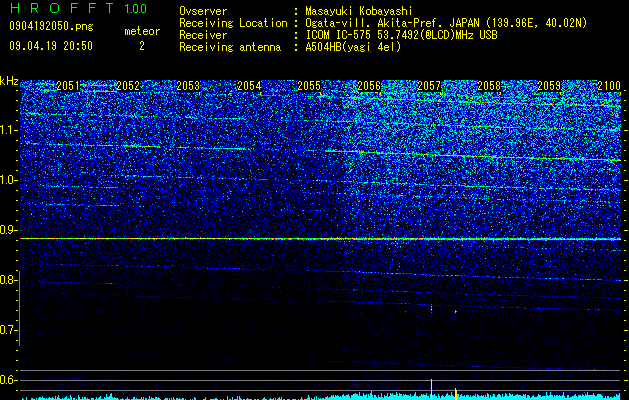This screenshot has height=400, width=629.
Task: Click the 1.1 kHz frequency label
Action: tap(9, 130)
